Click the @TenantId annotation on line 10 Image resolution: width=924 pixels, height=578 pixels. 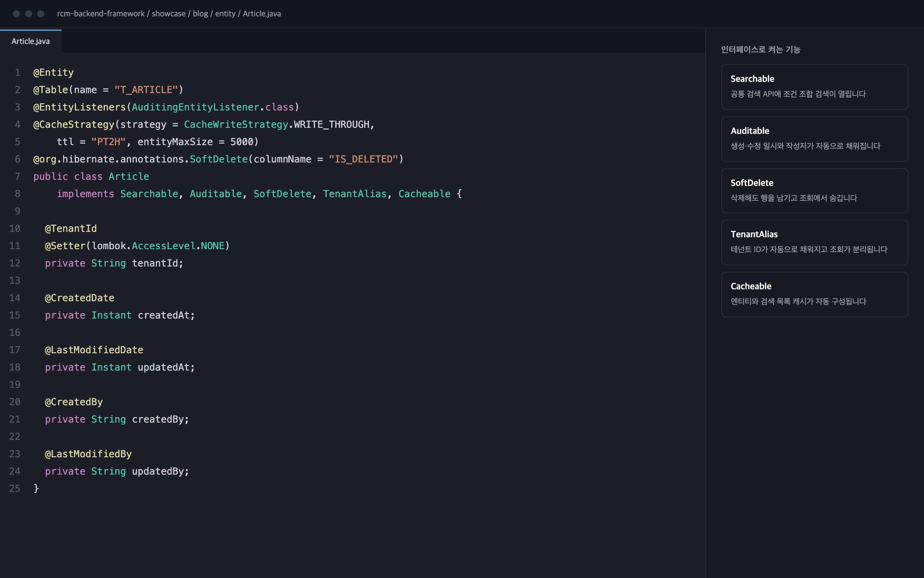(71, 229)
